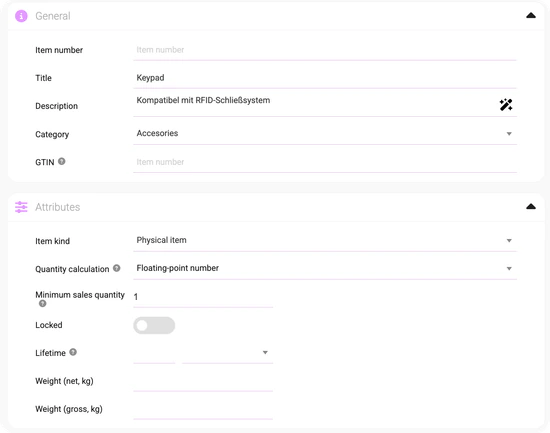Viewport: 550px width, 433px height.
Task: Click the Minimum sales quantity help icon
Action: coord(42,304)
